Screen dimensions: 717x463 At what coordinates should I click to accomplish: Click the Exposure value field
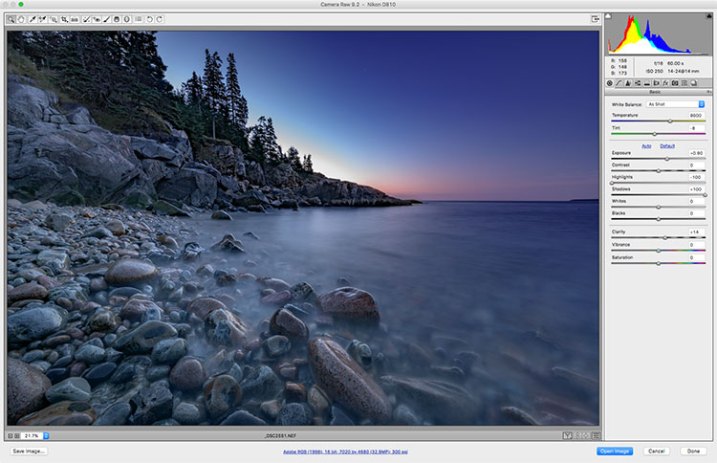coord(696,153)
